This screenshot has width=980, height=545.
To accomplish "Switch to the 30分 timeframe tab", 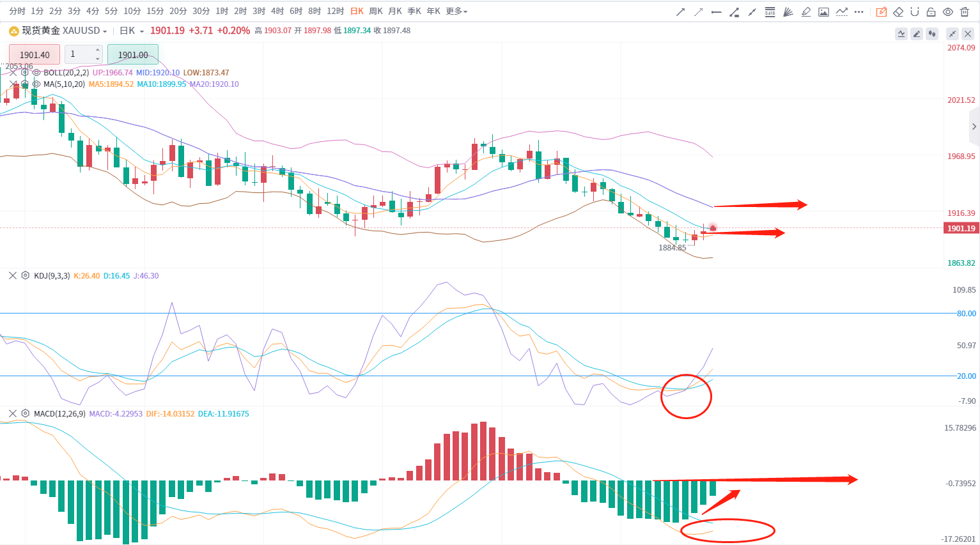I will tap(201, 12).
